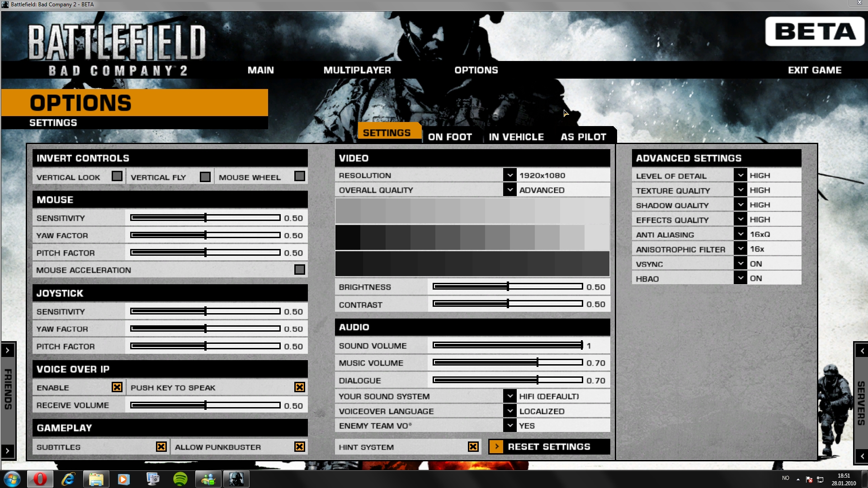The image size is (868, 488).
Task: Open Windows Explorer folder icon
Action: pyautogui.click(x=96, y=479)
